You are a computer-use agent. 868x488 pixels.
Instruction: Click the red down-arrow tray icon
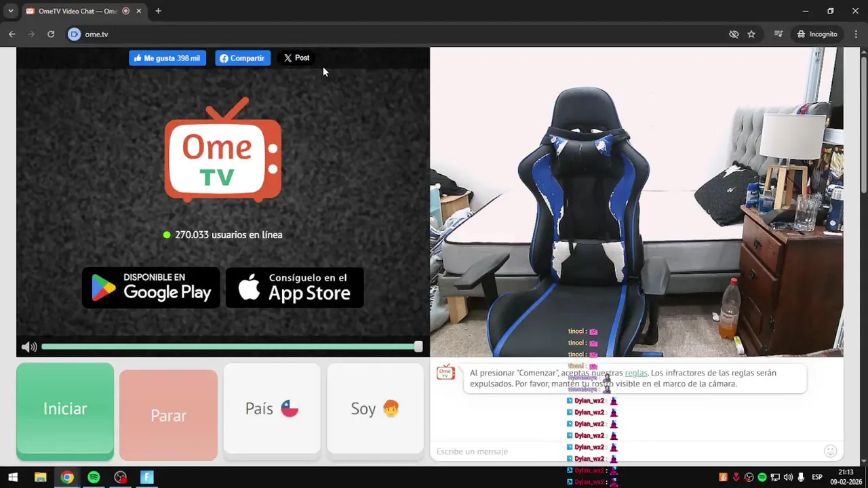tap(736, 477)
